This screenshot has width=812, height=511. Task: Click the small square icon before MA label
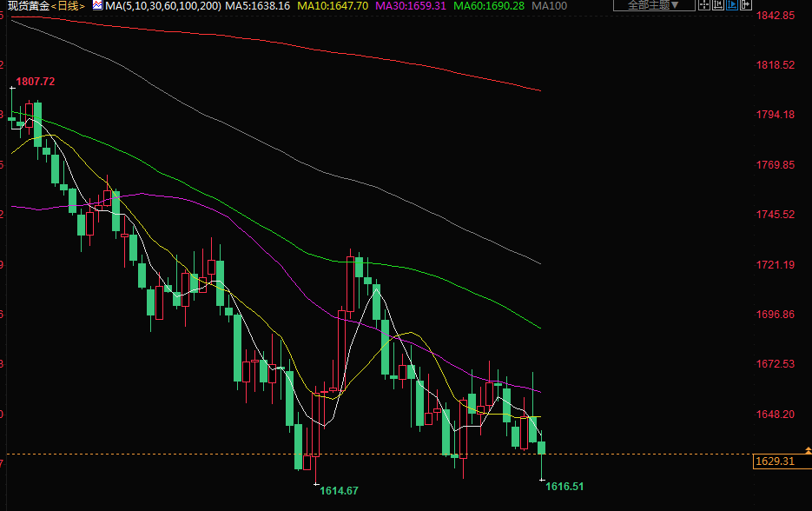pos(98,6)
